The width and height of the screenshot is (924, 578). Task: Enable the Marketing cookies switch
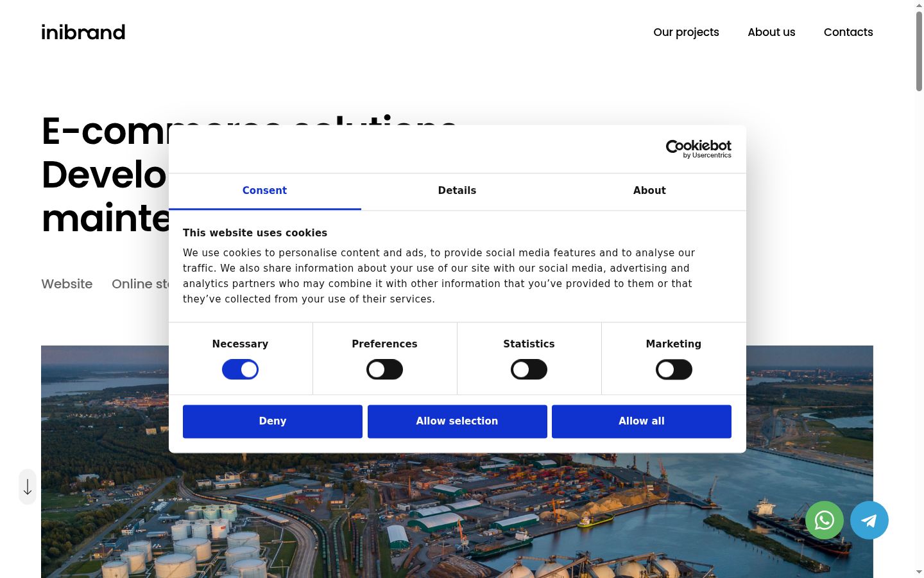click(x=674, y=369)
